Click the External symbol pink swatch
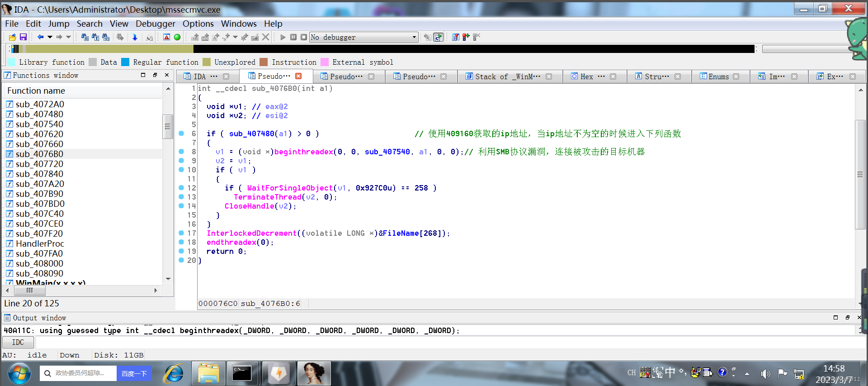 click(325, 62)
